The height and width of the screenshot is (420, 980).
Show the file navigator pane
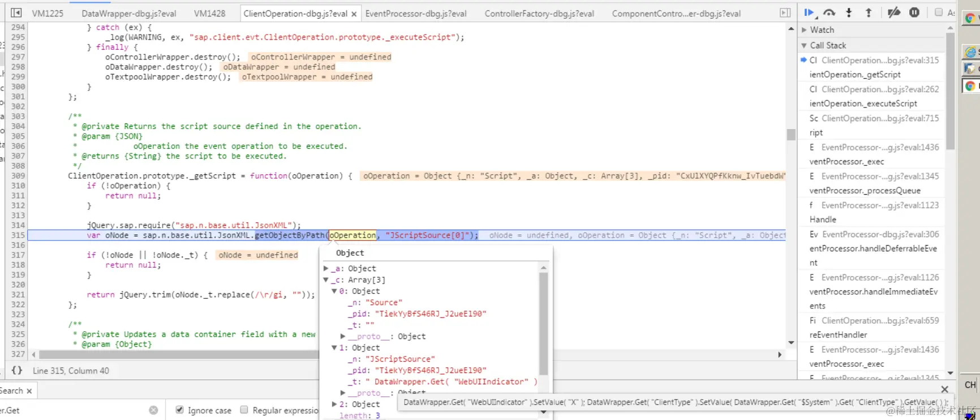click(x=16, y=12)
